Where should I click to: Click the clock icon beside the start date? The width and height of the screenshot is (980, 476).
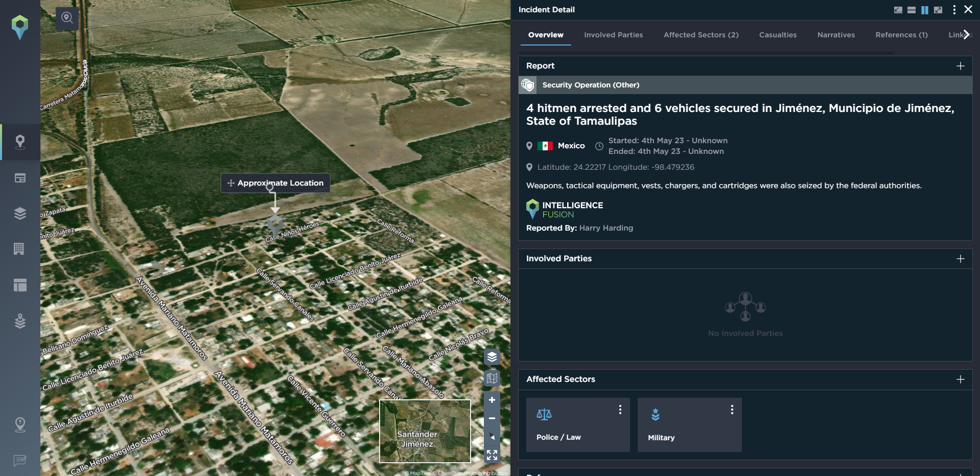click(x=599, y=146)
